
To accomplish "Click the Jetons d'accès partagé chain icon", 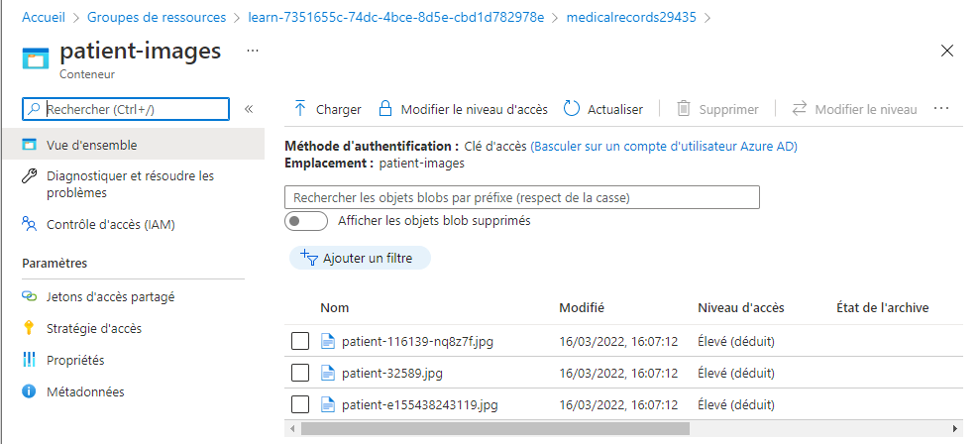I will click(x=30, y=296).
